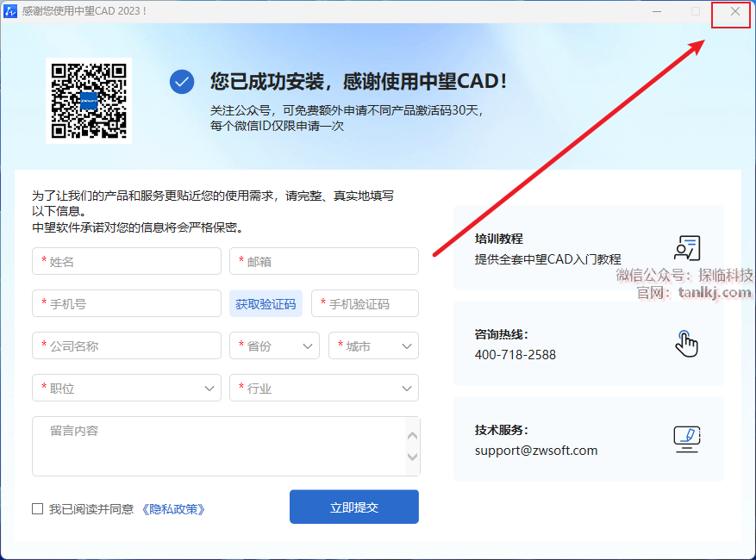Click the 手机验证码 verification code field

tap(365, 303)
